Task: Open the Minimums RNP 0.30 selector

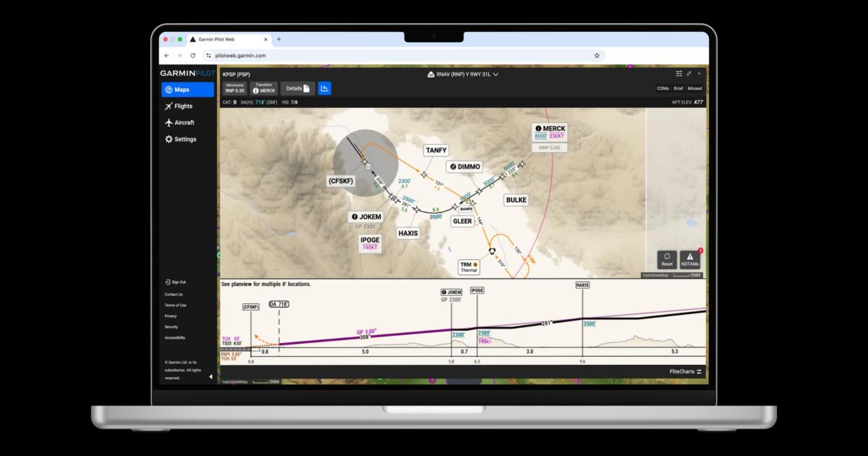Action: point(234,88)
